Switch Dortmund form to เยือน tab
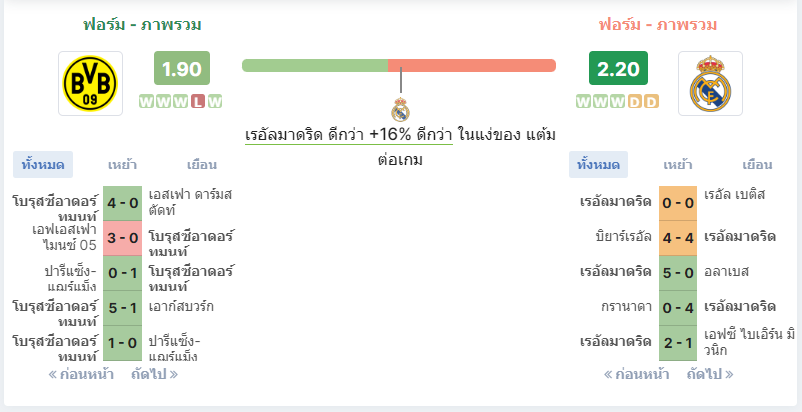 (202, 165)
